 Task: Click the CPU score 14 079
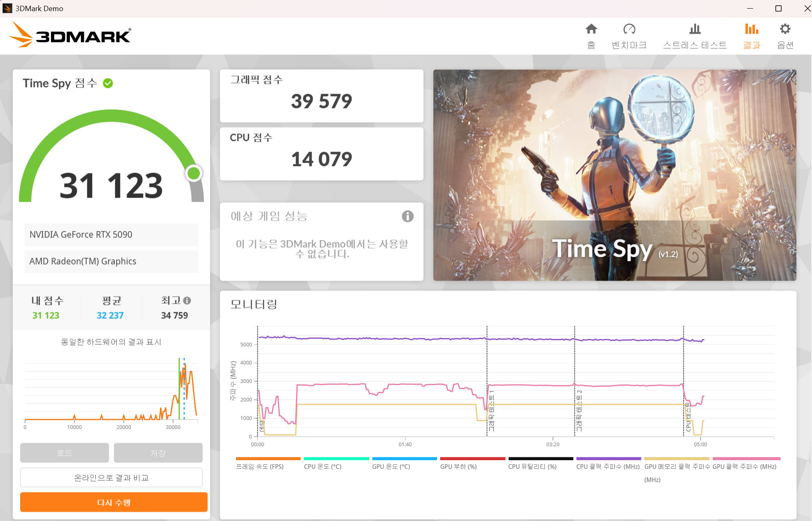[x=322, y=159]
